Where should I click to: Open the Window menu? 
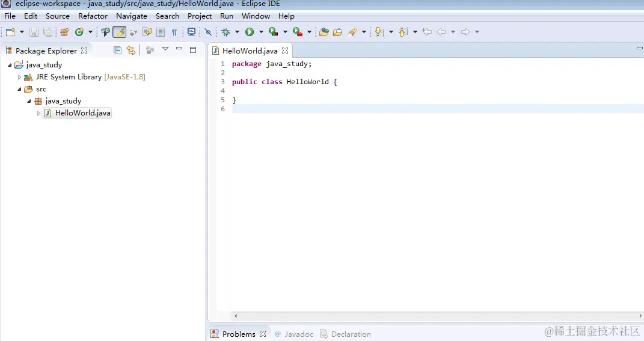pos(256,16)
